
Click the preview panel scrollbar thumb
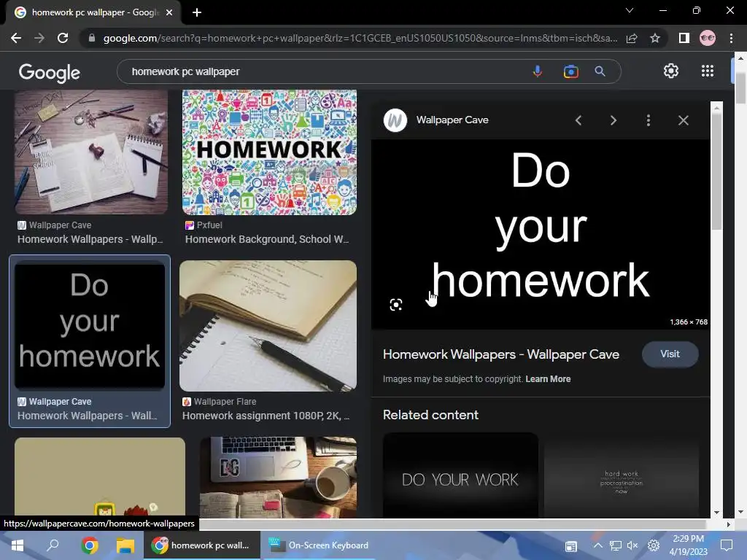(716, 171)
